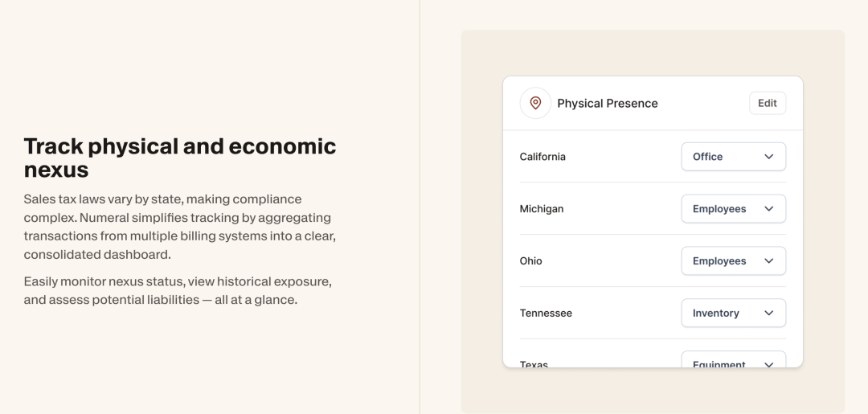Click the Edit button in Physical Presence

pos(768,103)
